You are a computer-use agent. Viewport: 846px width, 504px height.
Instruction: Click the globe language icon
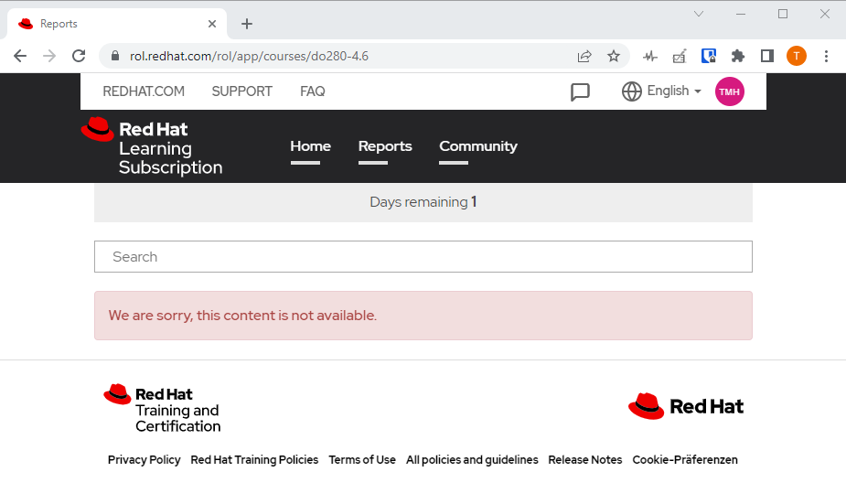[x=631, y=91]
